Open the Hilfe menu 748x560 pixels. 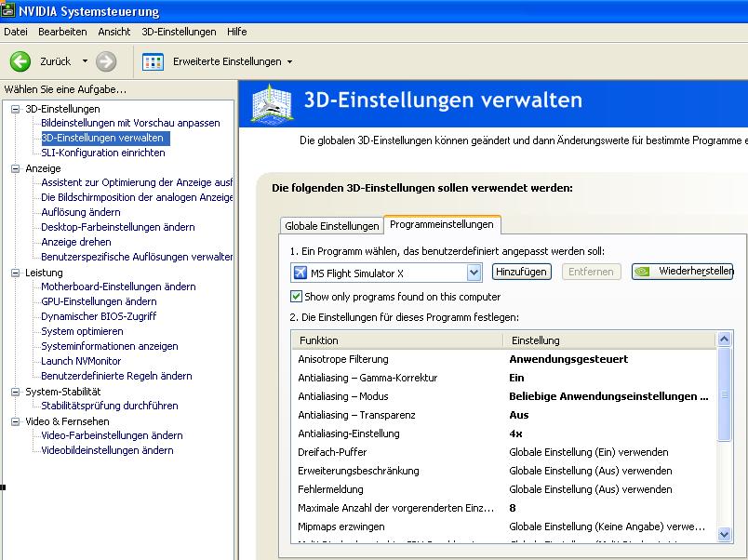coord(236,32)
